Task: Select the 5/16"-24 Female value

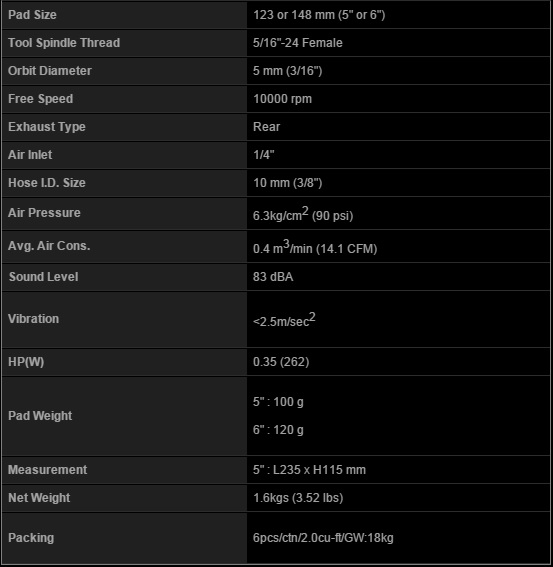Action: [298, 43]
